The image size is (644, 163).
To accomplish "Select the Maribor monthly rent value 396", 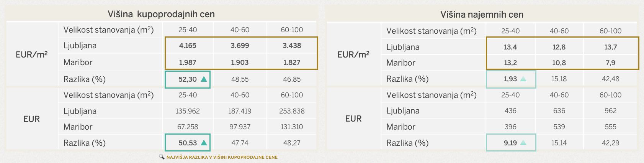I will 510,127.
